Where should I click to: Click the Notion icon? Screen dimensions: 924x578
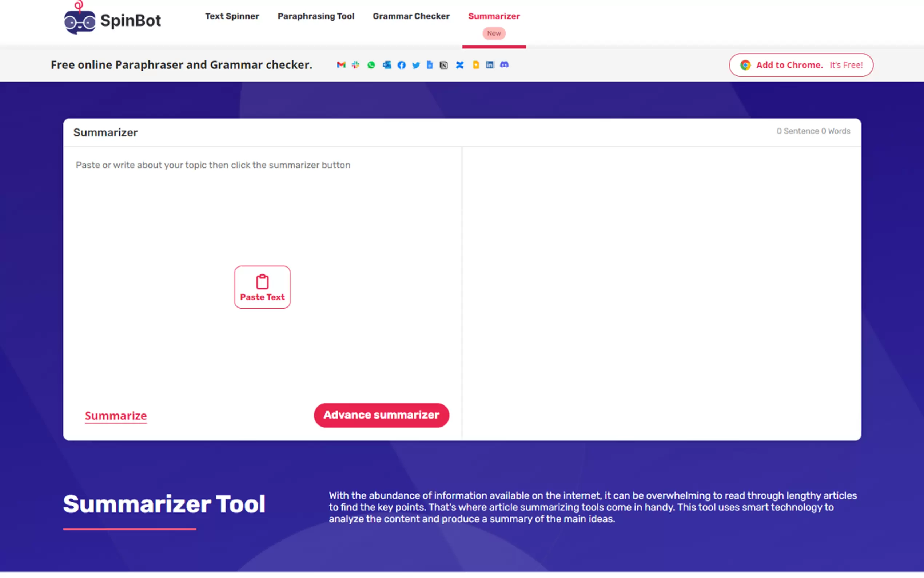click(443, 65)
